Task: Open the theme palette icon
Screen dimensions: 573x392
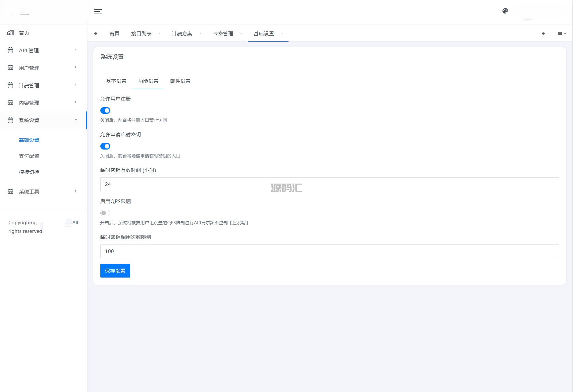Action: pos(505,11)
